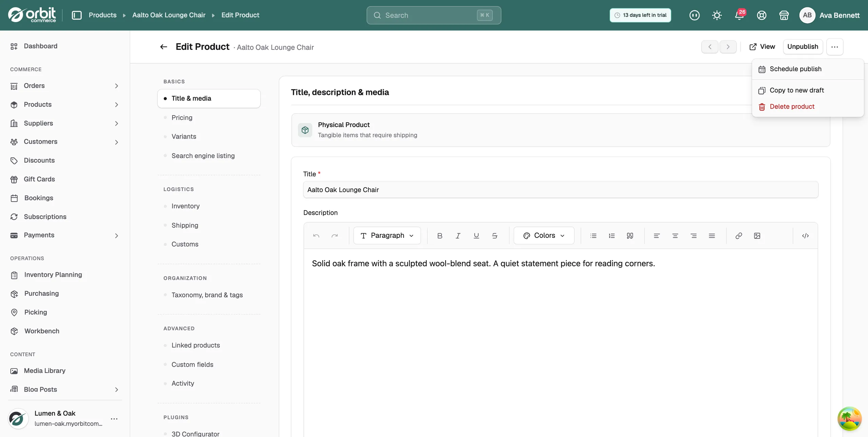This screenshot has width=868, height=437.
Task: Expand Products in sidebar
Action: (116, 105)
